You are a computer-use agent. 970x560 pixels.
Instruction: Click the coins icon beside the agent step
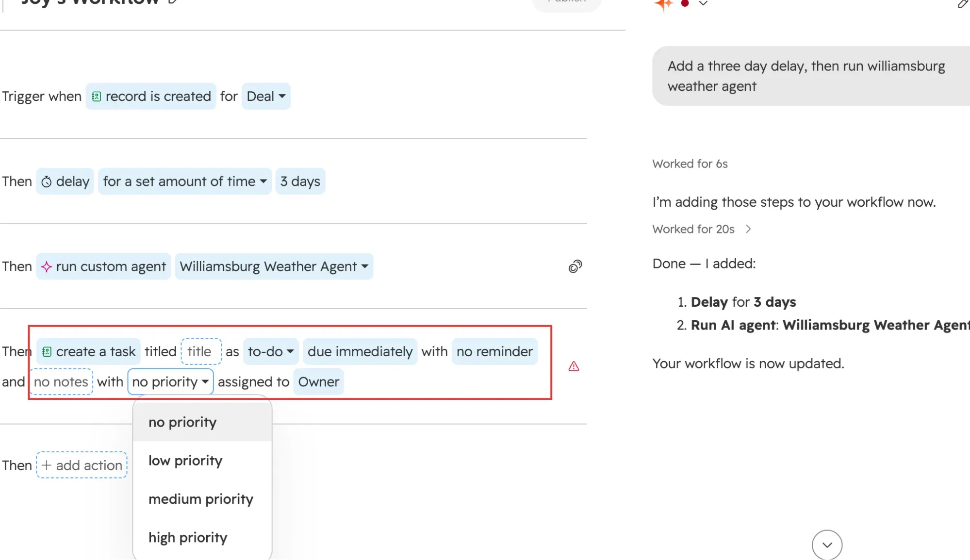[x=575, y=266]
